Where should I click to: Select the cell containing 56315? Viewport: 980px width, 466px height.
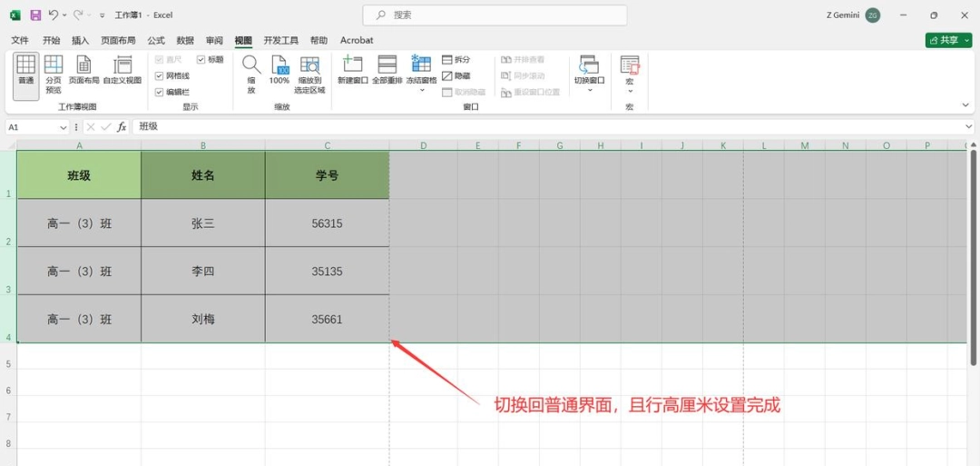coord(327,223)
